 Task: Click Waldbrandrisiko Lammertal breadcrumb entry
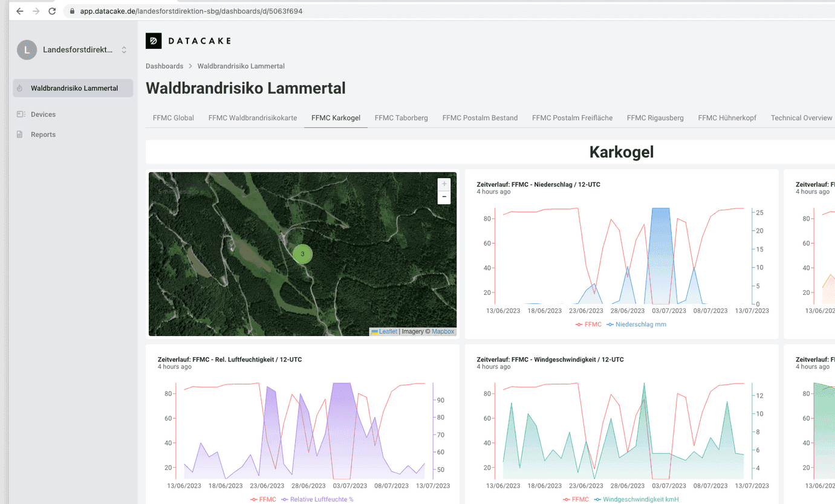pos(241,66)
